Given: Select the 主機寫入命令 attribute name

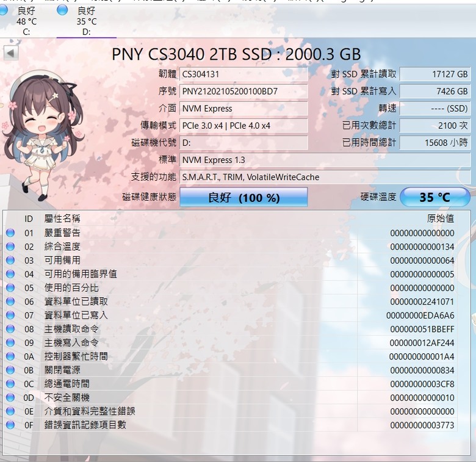Looking at the screenshot, I should coord(71,343).
